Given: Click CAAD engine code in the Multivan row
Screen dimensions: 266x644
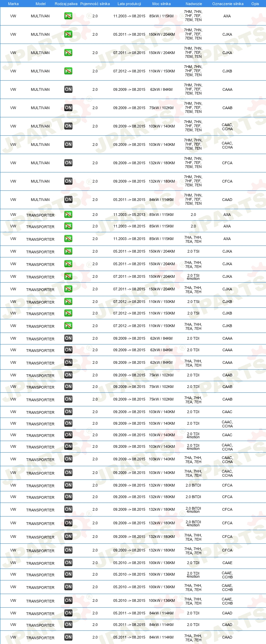Looking at the screenshot, I should 227,200.
